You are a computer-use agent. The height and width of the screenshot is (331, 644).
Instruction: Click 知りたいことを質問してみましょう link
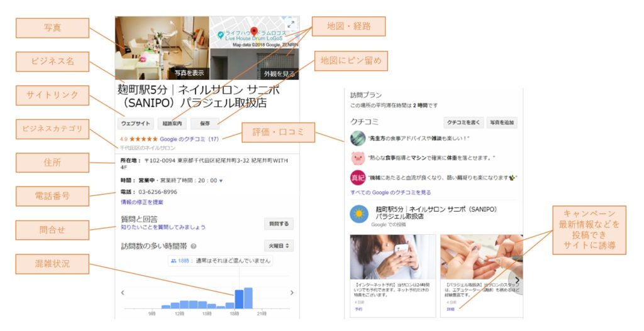(163, 227)
